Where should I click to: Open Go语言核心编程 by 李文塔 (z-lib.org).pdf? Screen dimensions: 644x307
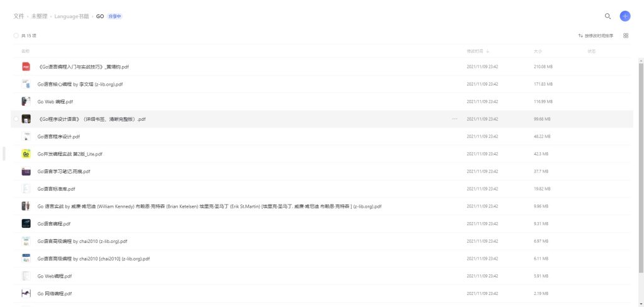[80, 84]
